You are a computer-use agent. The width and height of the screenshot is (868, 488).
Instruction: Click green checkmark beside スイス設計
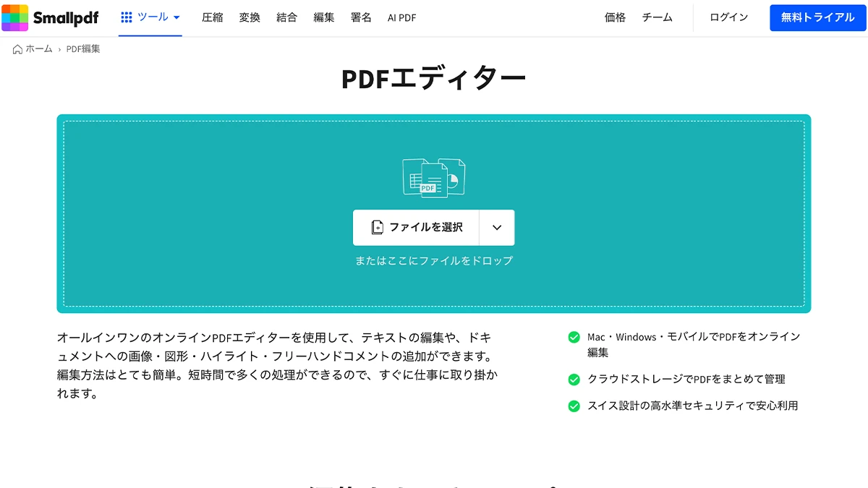click(574, 406)
